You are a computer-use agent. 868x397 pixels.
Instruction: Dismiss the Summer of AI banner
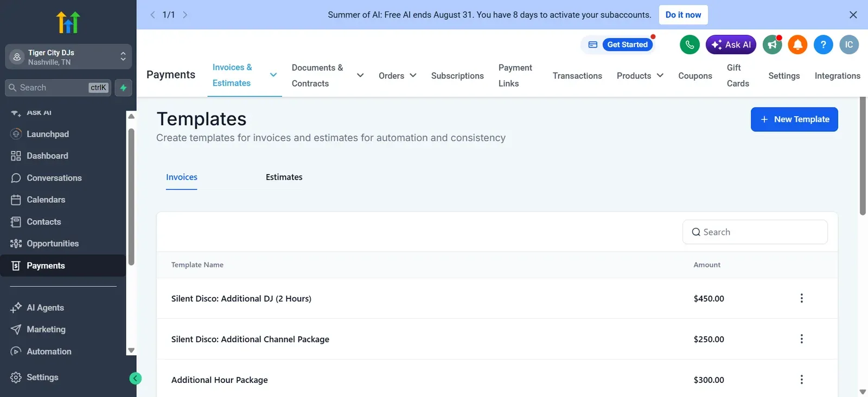tap(853, 15)
